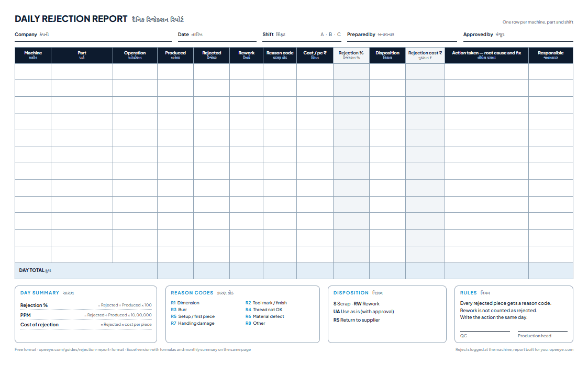Click the S Scrap disposition code
588x365 pixels.
342,304
